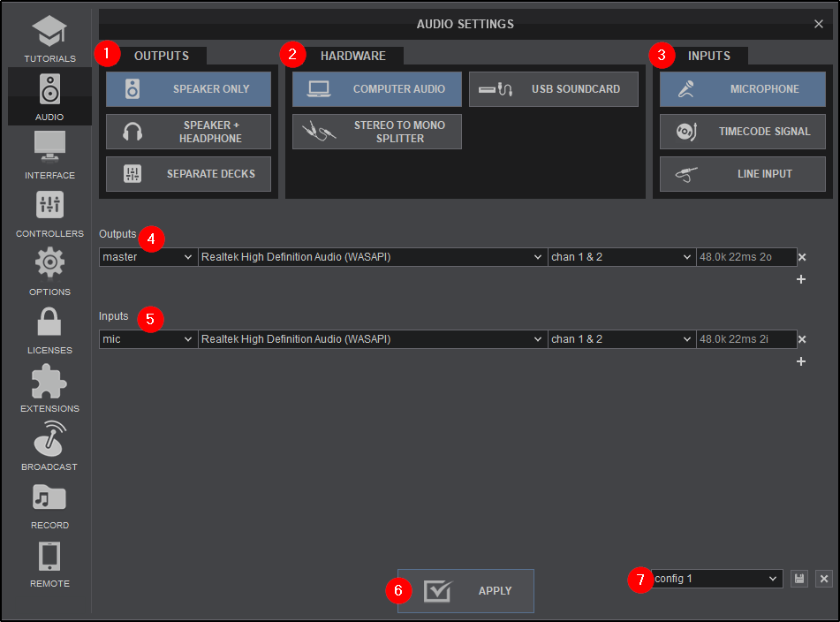Screen dimensions: 840x622
Task: Go to Controllers settings
Action: tap(49, 214)
